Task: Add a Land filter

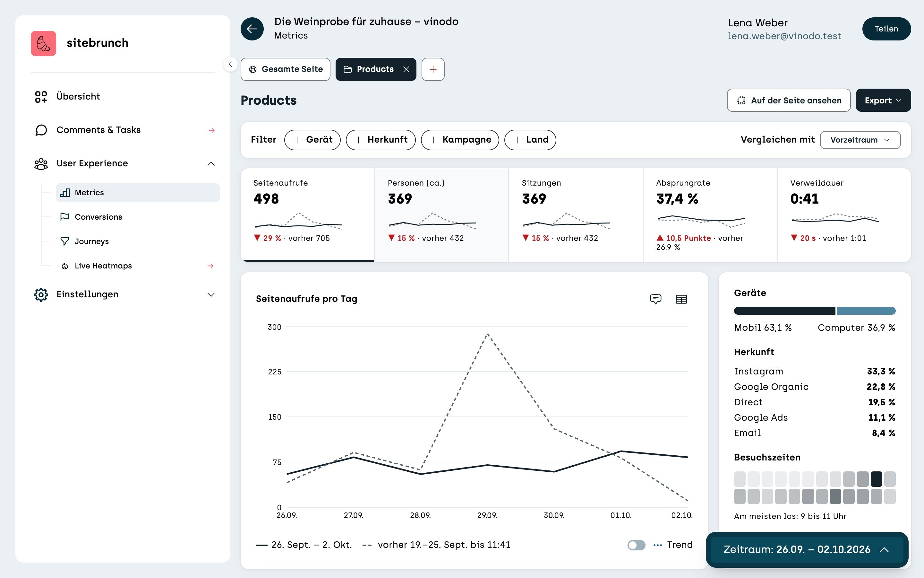Action: tap(530, 140)
